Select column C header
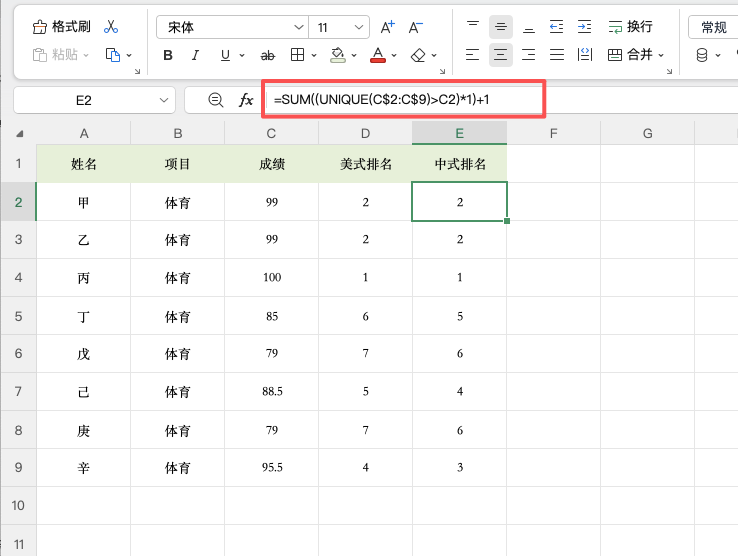The image size is (738, 556). point(272,133)
